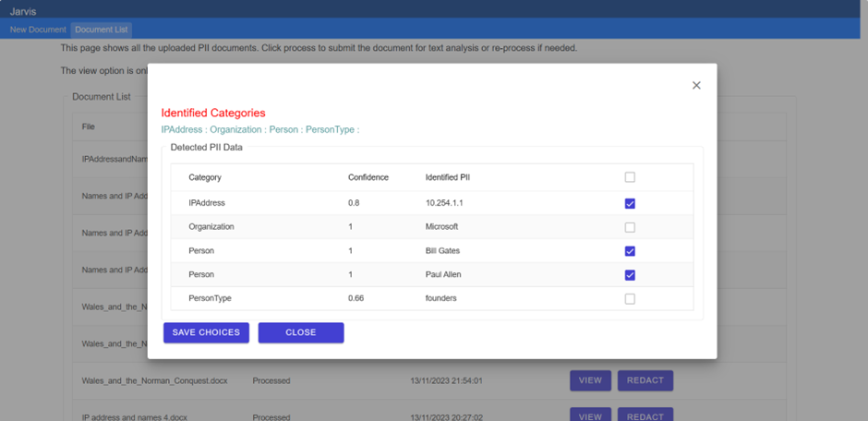Click the Identified PII column header

pos(448,177)
